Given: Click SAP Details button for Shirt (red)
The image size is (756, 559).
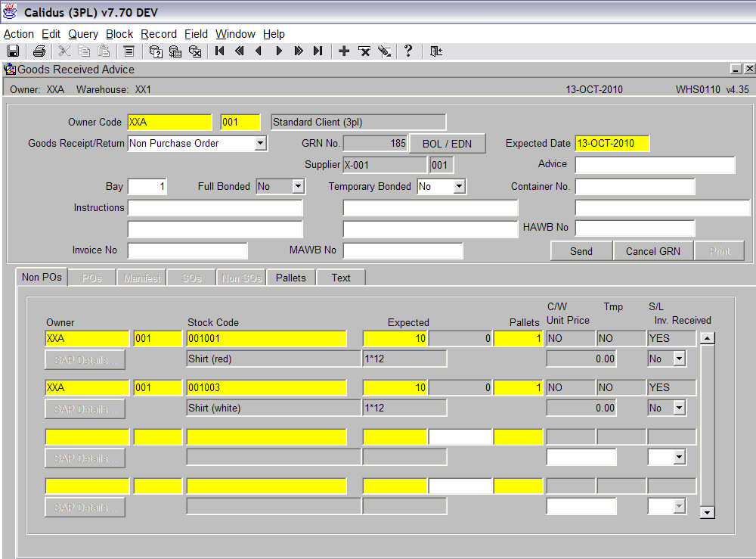Looking at the screenshot, I should (x=85, y=360).
